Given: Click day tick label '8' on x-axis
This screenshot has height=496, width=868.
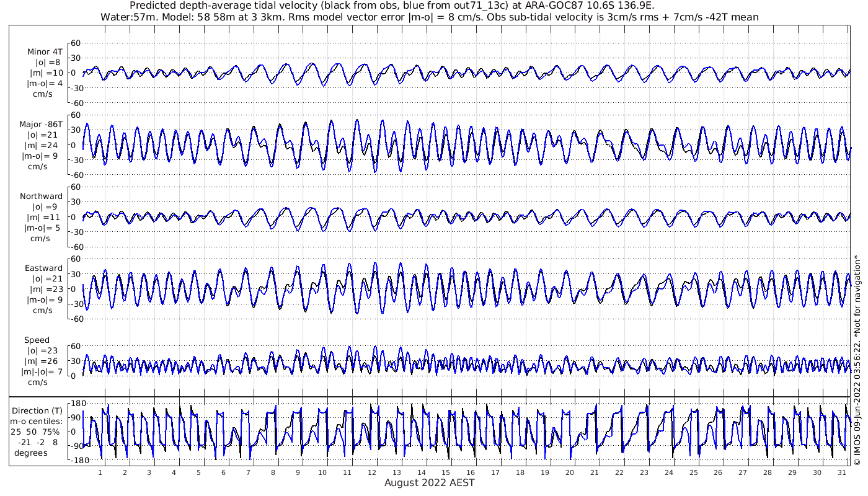Looking at the screenshot, I should pos(273,472).
